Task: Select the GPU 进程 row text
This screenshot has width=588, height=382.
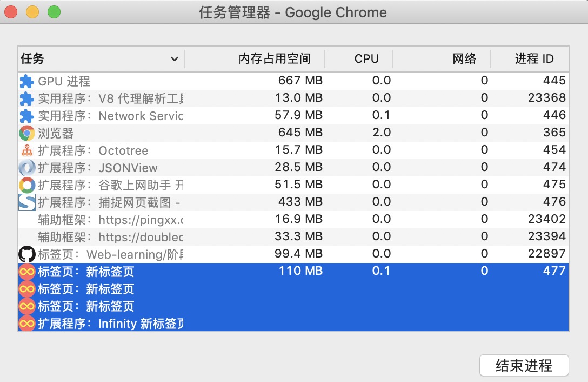Action: pos(64,81)
